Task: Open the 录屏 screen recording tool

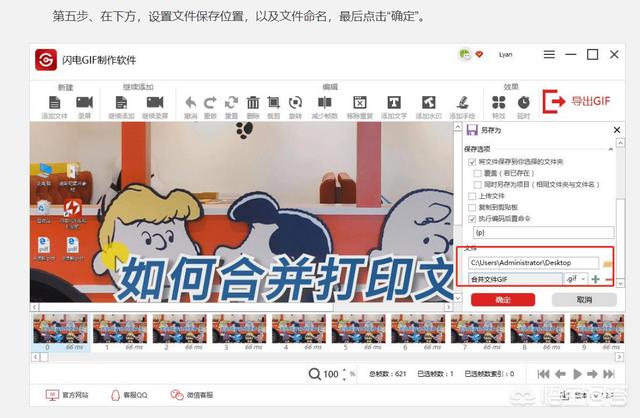Action: (84, 102)
